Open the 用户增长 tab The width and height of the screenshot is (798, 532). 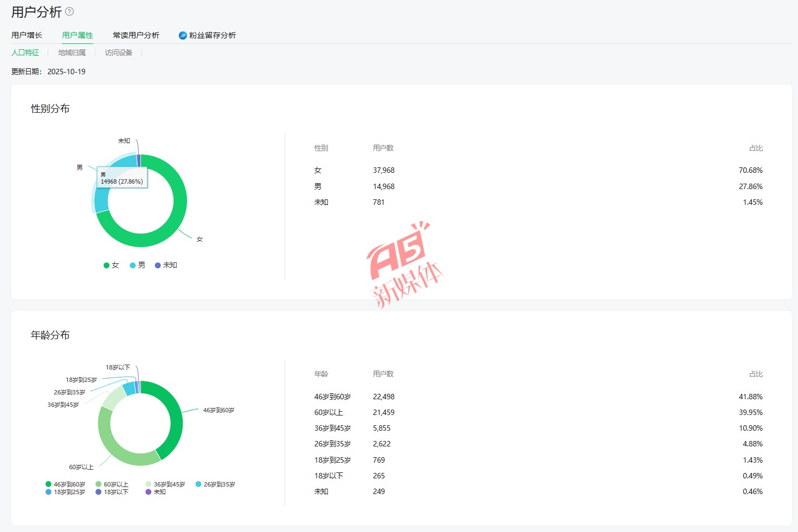[x=27, y=35]
